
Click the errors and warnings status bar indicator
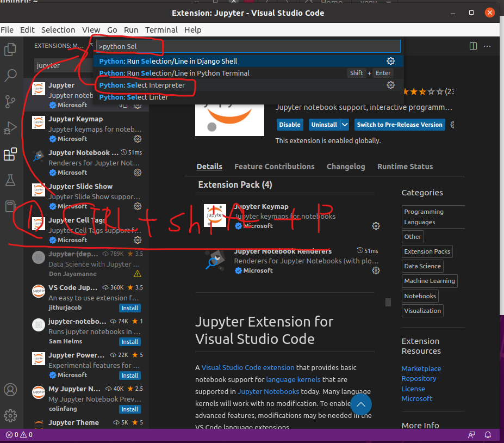point(19,435)
